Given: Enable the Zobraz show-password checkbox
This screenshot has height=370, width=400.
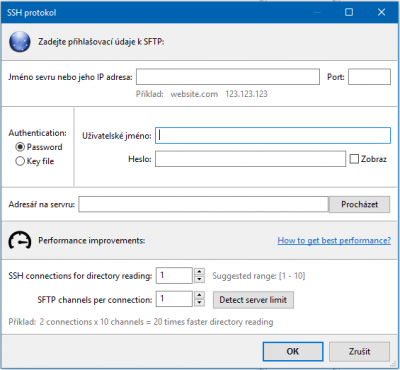Looking at the screenshot, I should coord(354,159).
